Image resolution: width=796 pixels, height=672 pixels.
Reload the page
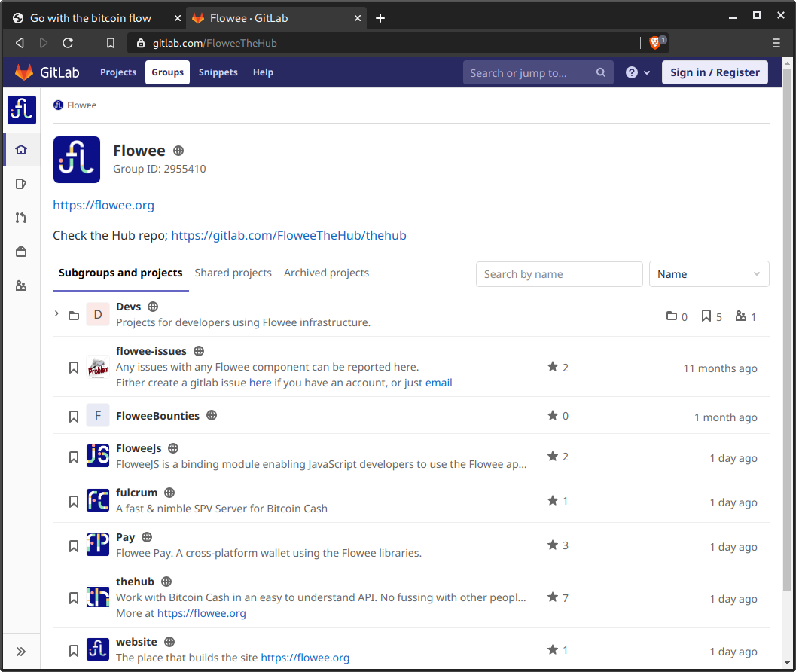68,43
